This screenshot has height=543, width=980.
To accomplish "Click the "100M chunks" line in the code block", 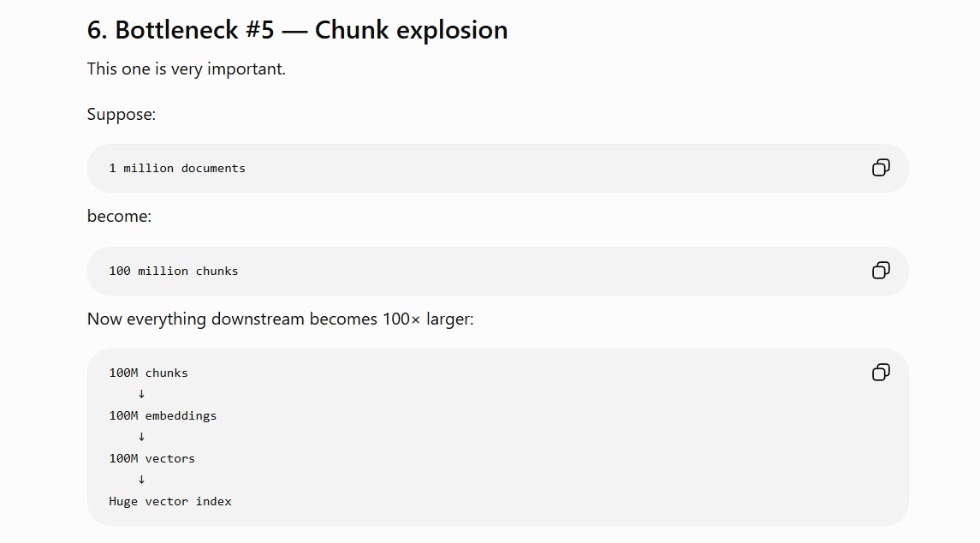I will click(148, 373).
